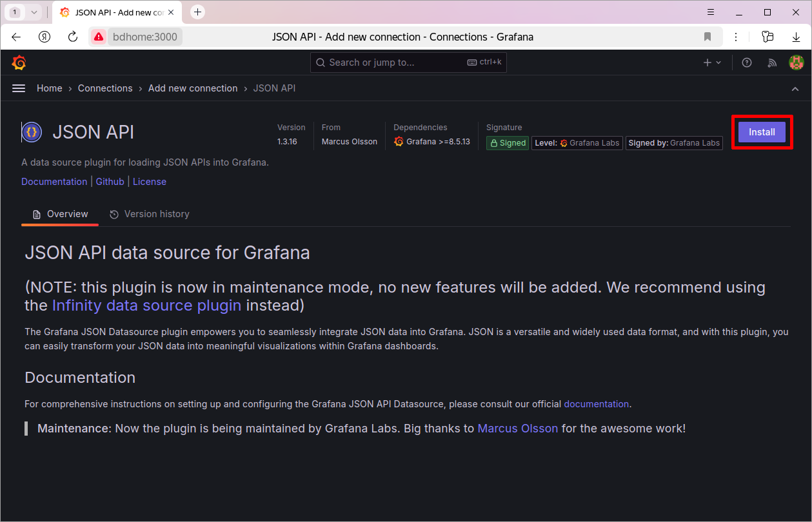This screenshot has height=522, width=812.
Task: Click the Signed by: Grafana Labs badge
Action: (674, 143)
